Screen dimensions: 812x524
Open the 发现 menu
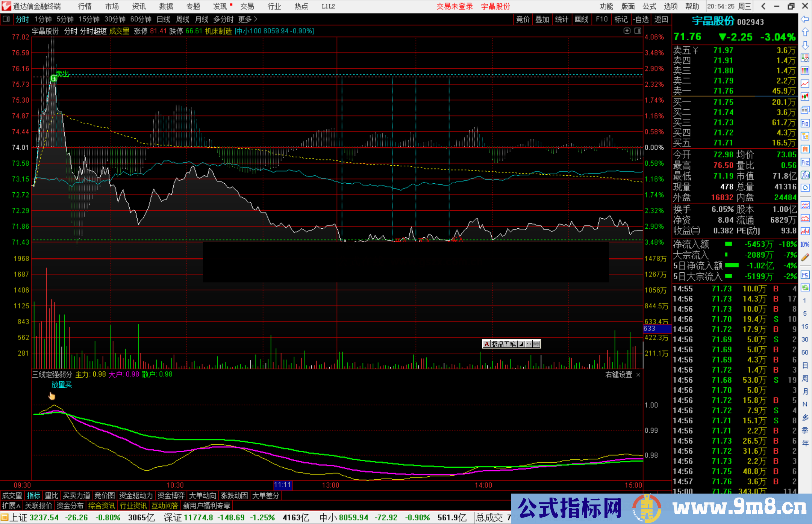point(221,6)
